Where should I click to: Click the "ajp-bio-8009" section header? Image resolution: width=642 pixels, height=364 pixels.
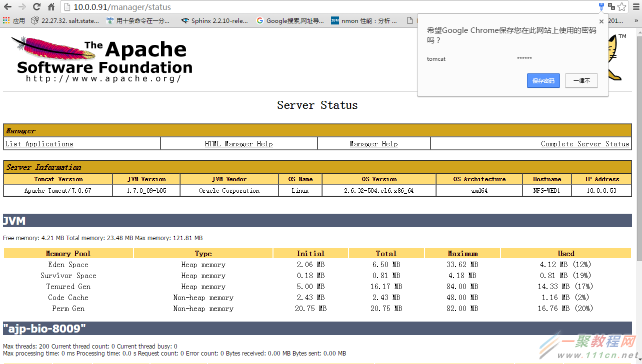[317, 329]
